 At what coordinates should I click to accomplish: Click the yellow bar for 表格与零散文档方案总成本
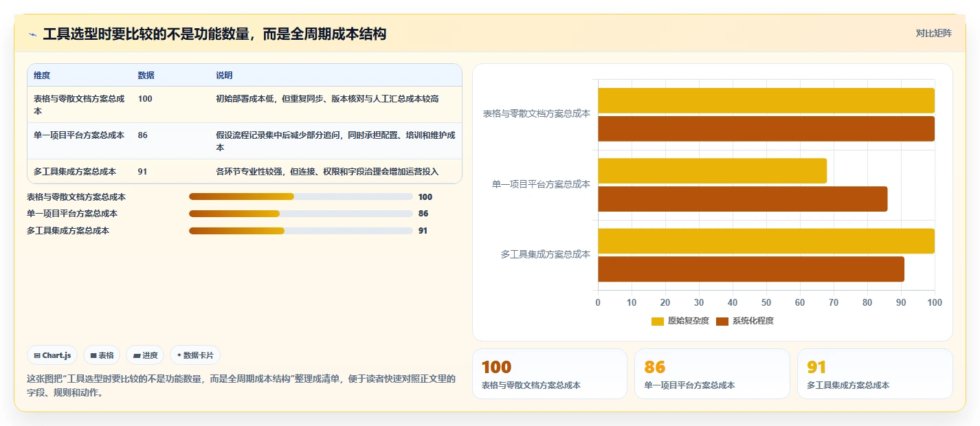click(766, 100)
